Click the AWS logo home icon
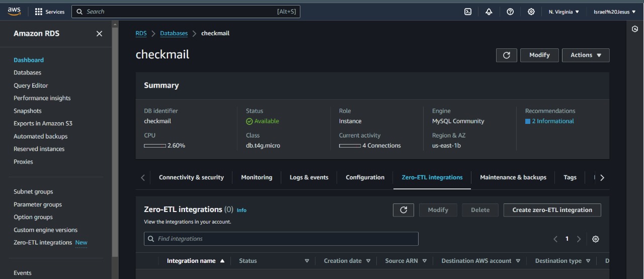Image resolution: width=644 pixels, height=279 pixels. [14, 11]
